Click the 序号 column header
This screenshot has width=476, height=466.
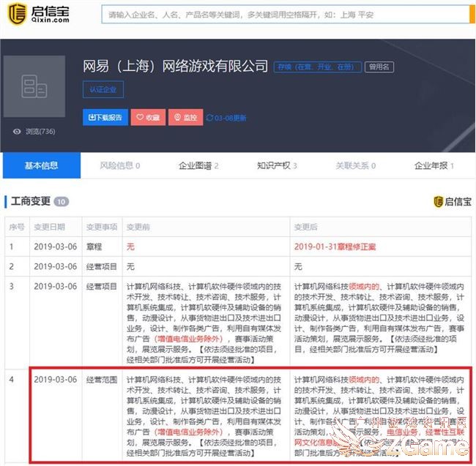click(x=17, y=227)
